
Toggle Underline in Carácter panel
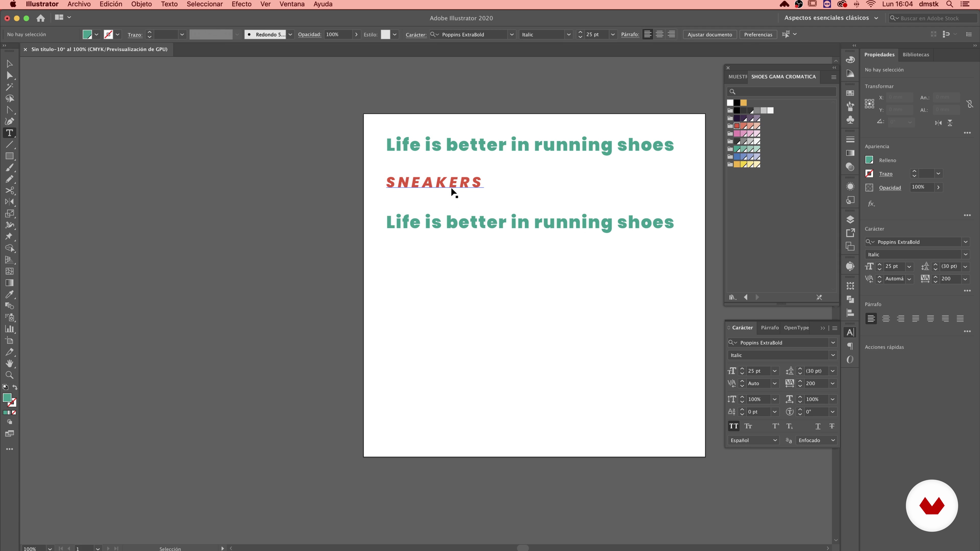818,426
